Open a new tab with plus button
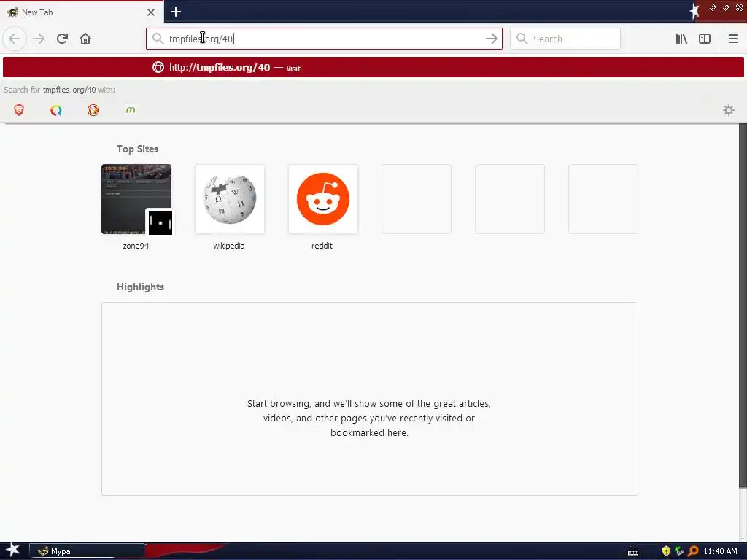747x560 pixels. pos(175,12)
